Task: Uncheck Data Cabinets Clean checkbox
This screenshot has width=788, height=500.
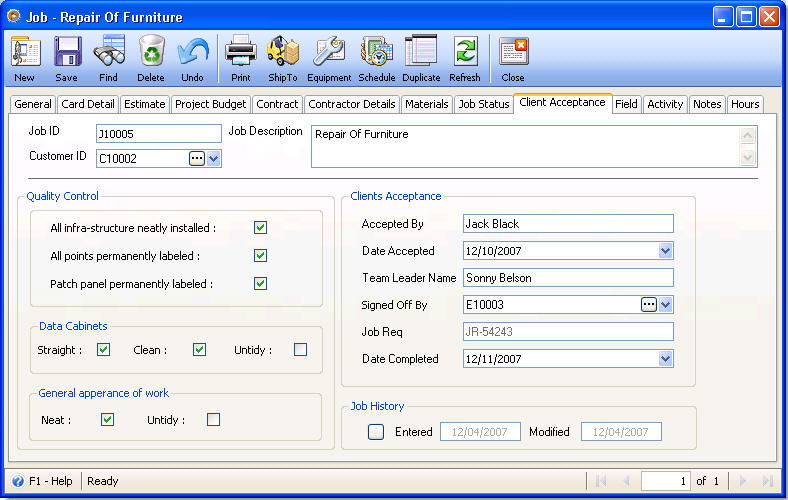Action: pos(200,350)
